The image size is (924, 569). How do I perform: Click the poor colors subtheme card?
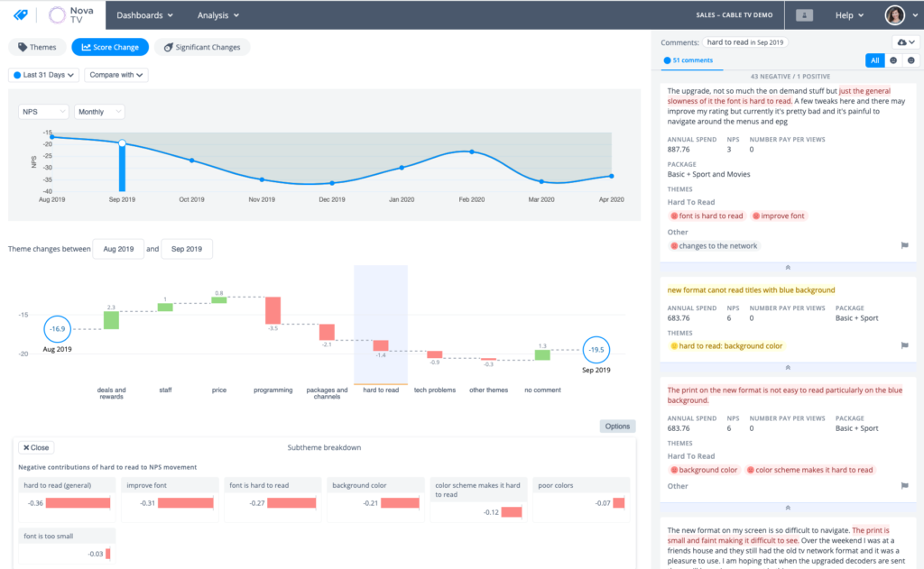(582, 499)
